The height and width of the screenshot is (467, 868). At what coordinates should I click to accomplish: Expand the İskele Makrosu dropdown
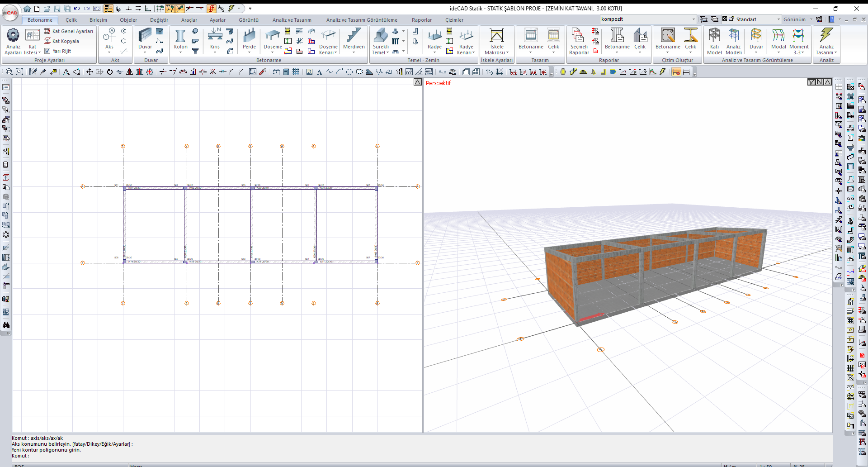coord(508,53)
